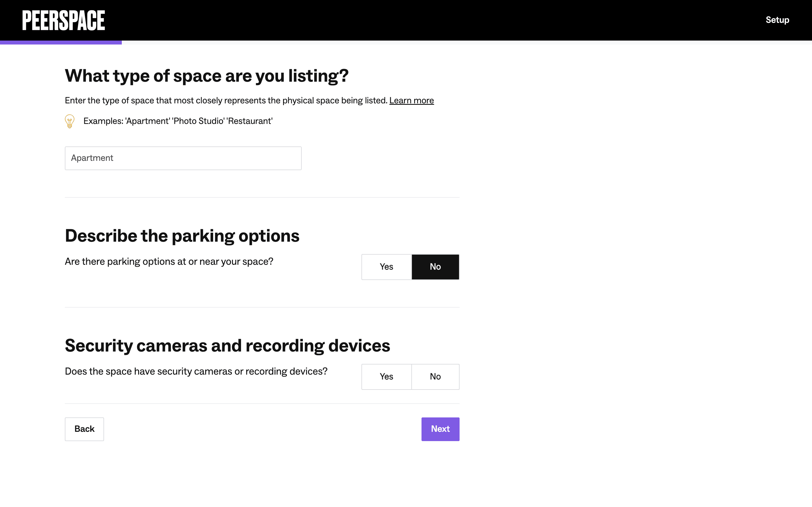Click the Examples hint text

(178, 121)
